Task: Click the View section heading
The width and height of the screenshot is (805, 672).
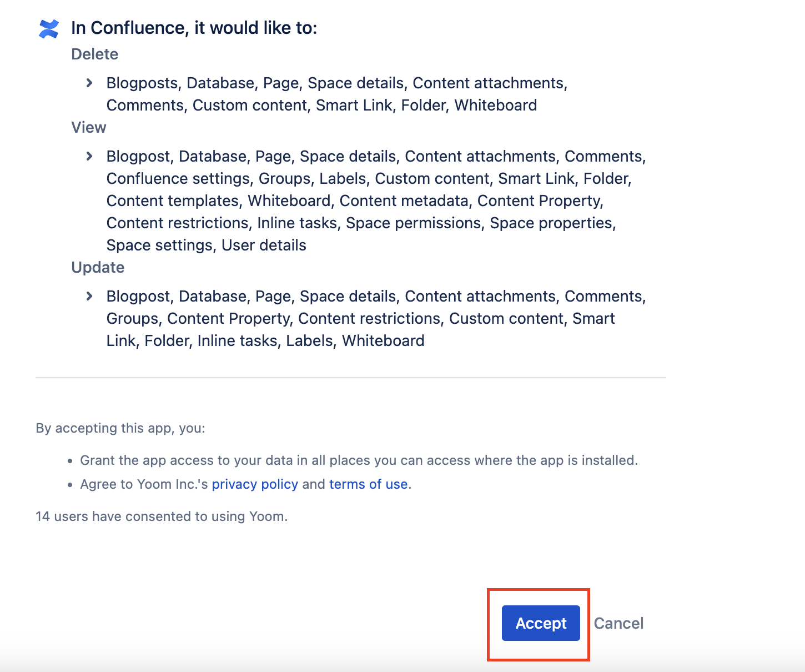Action: pyautogui.click(x=89, y=127)
